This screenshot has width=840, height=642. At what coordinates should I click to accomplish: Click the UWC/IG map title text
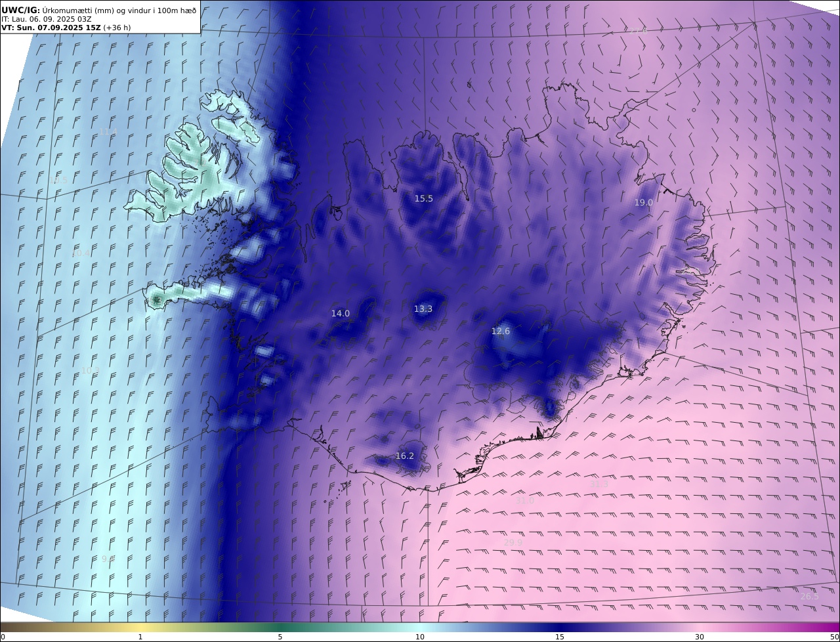pos(98,10)
